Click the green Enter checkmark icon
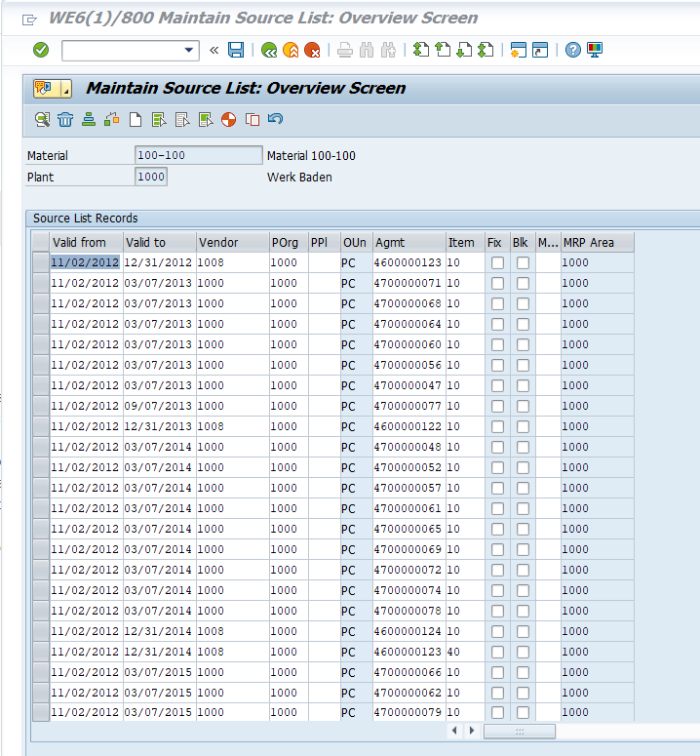The height and width of the screenshot is (756, 700). click(x=41, y=50)
